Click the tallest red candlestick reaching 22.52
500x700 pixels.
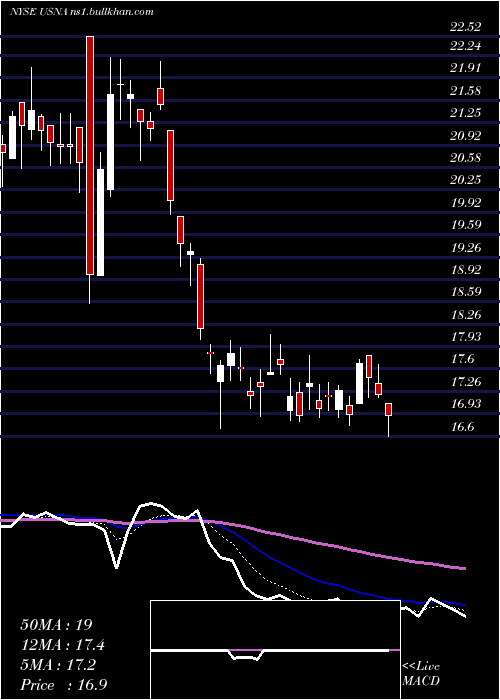click(90, 155)
